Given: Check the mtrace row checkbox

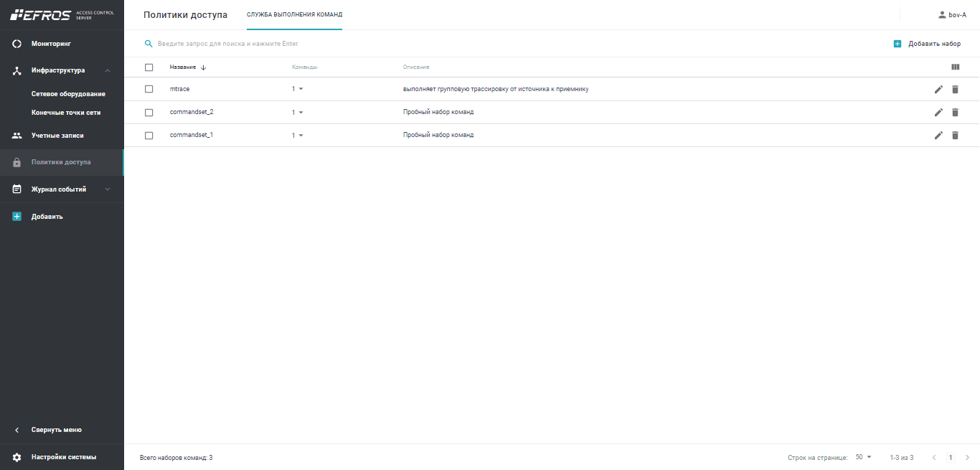Looking at the screenshot, I should coord(149,89).
